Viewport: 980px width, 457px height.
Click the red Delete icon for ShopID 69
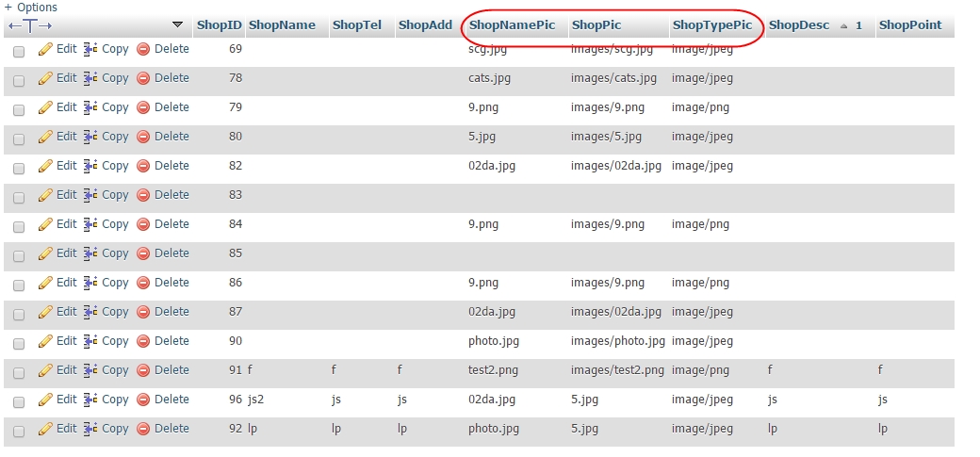click(x=143, y=49)
